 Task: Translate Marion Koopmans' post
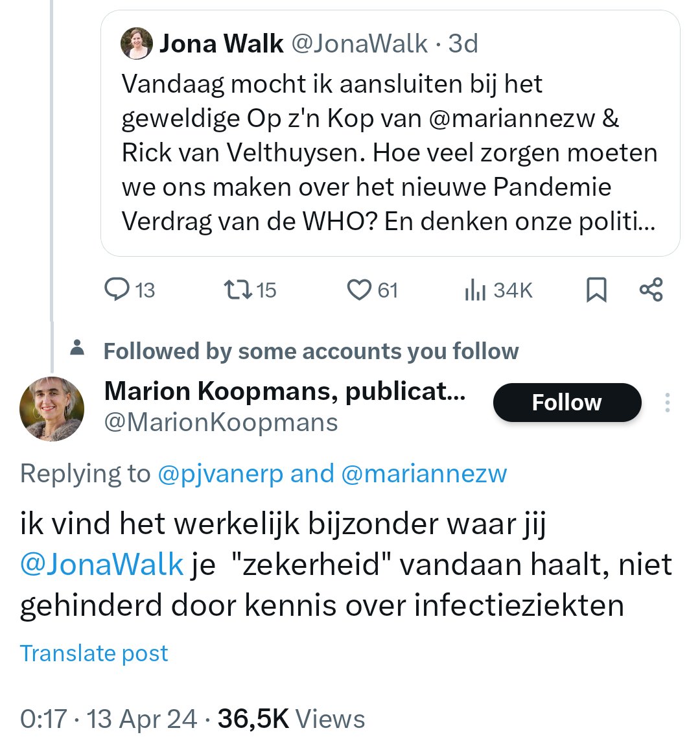coord(93,653)
